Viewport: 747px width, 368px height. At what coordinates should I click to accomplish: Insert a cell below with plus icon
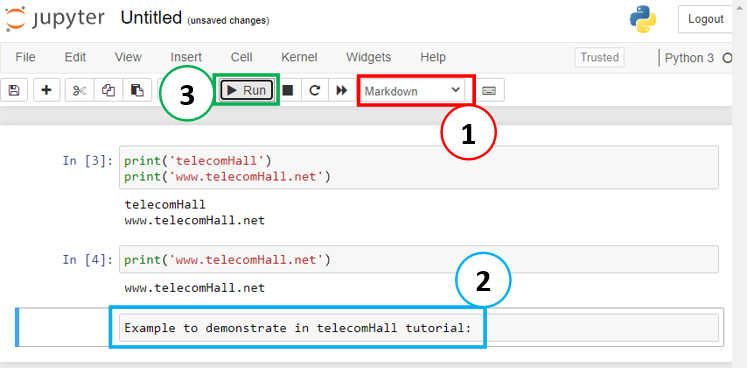tap(46, 91)
